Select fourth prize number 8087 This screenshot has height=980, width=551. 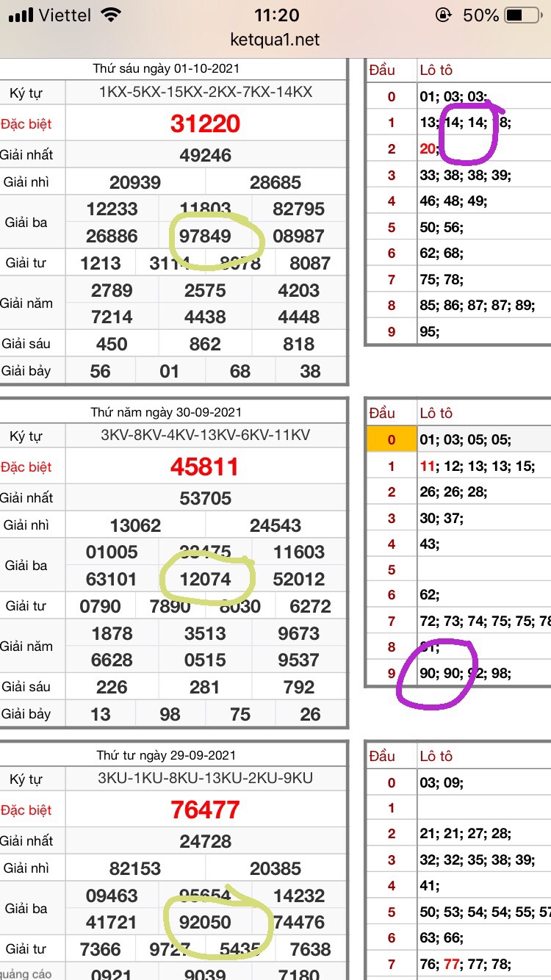(310, 263)
